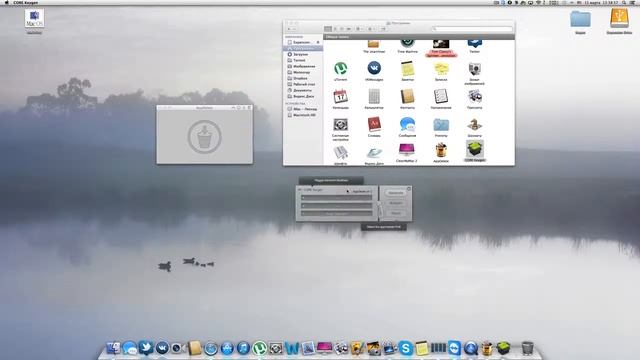Launch App Store from the Dock
640x360 pixels.
[227, 348]
